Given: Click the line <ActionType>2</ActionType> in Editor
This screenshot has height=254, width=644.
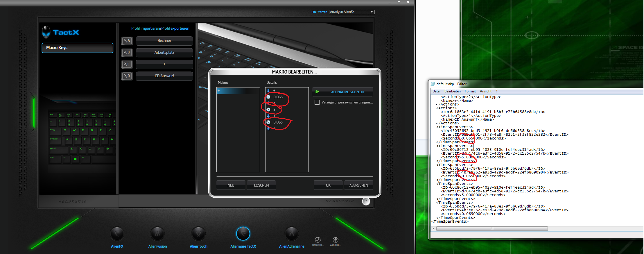Looking at the screenshot, I should (x=471, y=97).
